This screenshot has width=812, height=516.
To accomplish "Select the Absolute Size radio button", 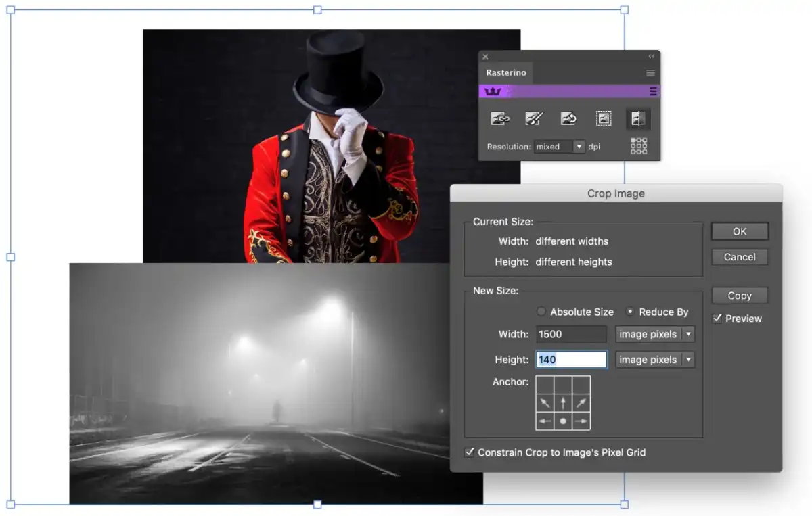I will click(x=541, y=312).
